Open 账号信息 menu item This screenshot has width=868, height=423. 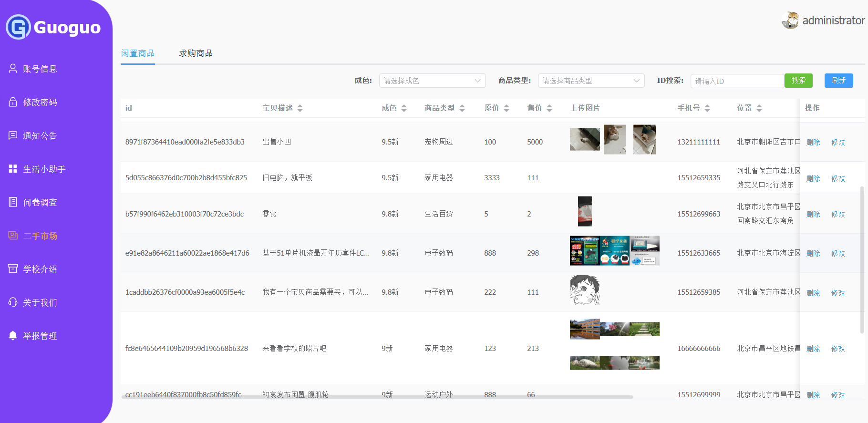[40, 69]
